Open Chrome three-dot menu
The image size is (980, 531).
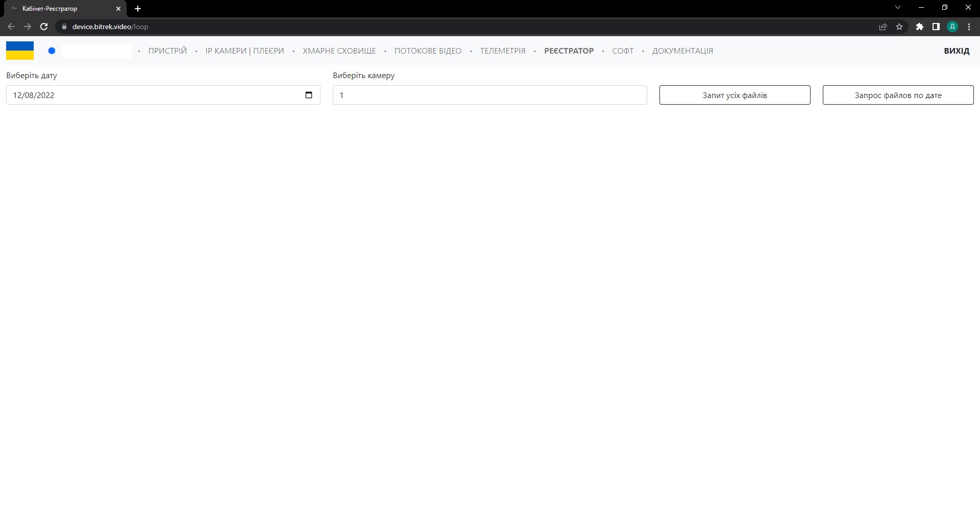969,27
